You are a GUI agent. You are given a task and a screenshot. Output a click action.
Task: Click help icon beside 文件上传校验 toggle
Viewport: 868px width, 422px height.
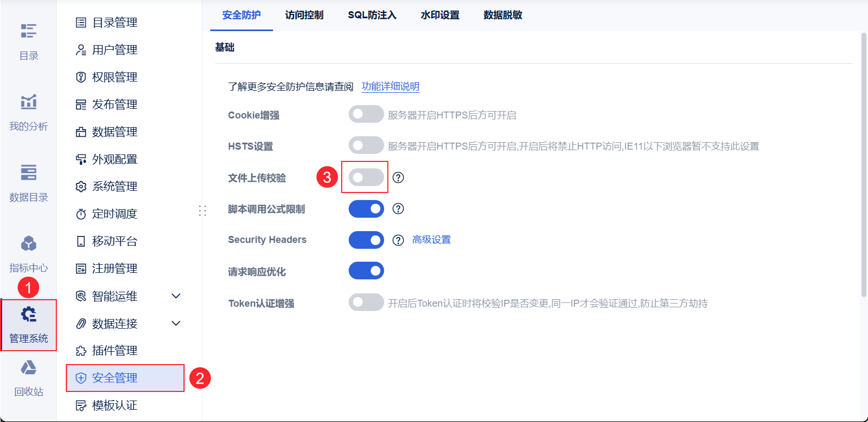pos(398,177)
